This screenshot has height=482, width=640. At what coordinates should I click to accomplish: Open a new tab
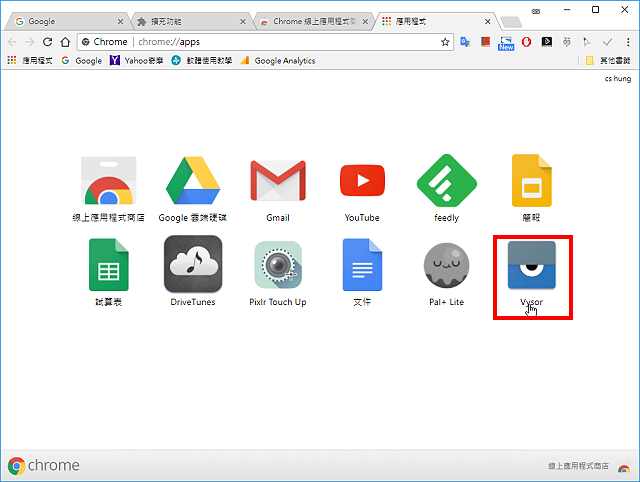511,22
